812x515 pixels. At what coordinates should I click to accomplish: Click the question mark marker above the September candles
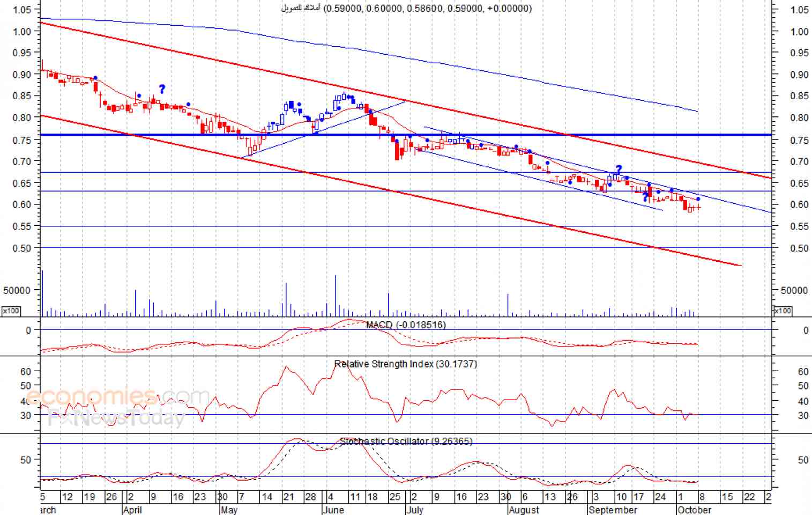(619, 170)
